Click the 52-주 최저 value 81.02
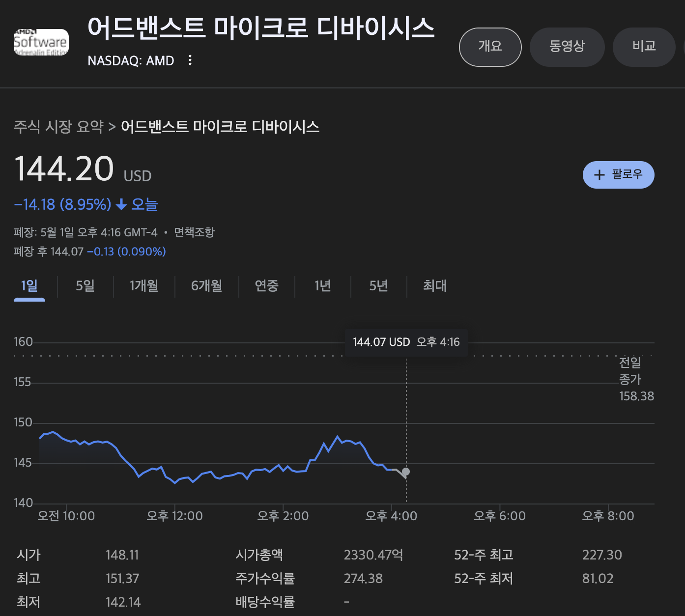Image resolution: width=685 pixels, height=616 pixels. pos(598,579)
